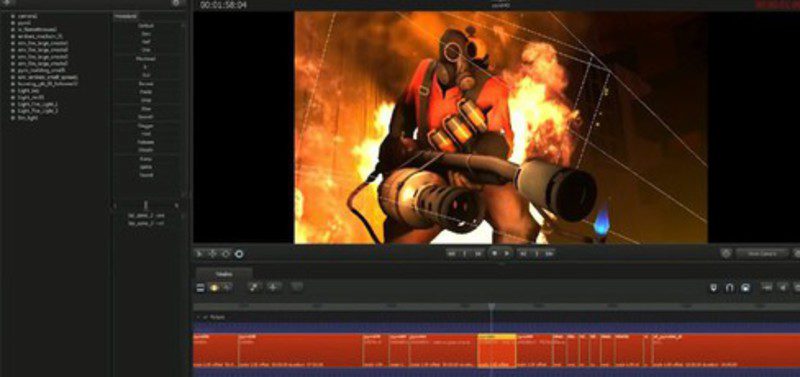Click the 00:01:58:04 timecode display
The width and height of the screenshot is (800, 377).
[x=223, y=5]
